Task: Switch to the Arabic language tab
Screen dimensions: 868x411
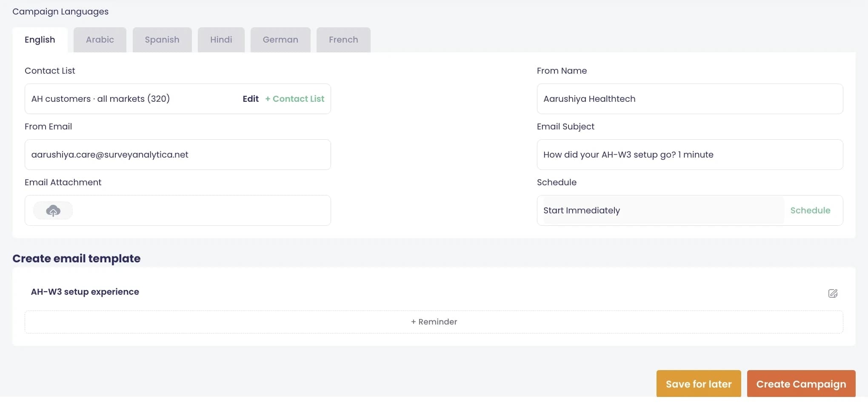Action: point(100,40)
